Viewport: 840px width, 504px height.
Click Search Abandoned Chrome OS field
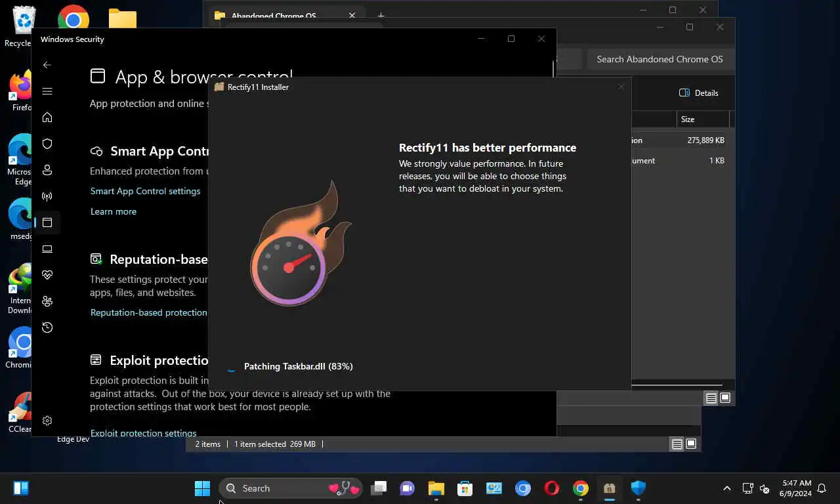tap(660, 59)
